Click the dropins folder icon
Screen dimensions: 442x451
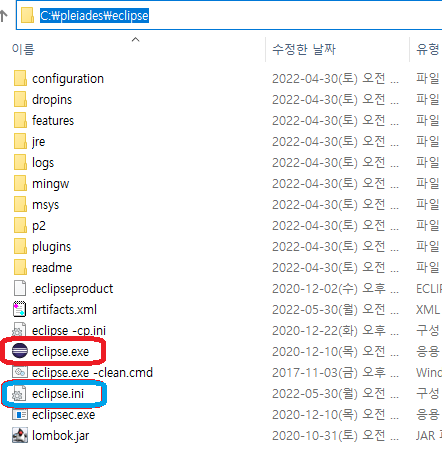point(20,99)
